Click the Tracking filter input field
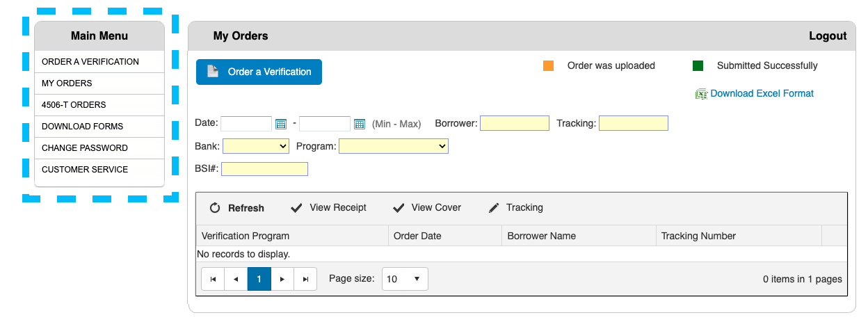The height and width of the screenshot is (329, 868). click(x=634, y=124)
